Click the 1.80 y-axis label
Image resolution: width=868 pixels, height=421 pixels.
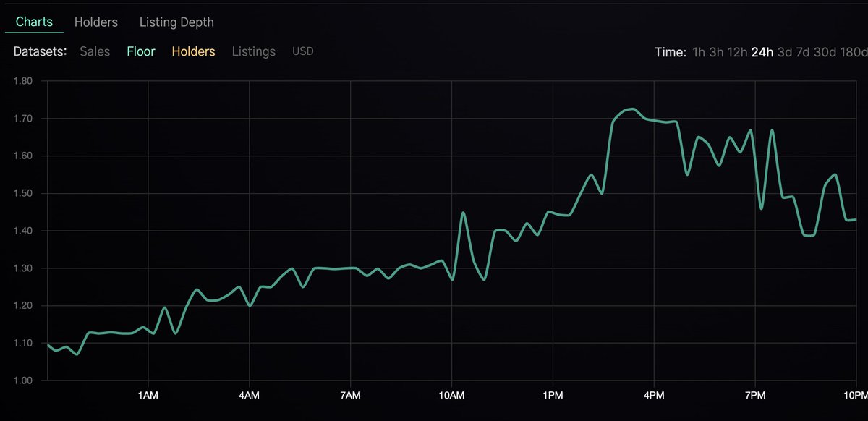click(x=22, y=81)
